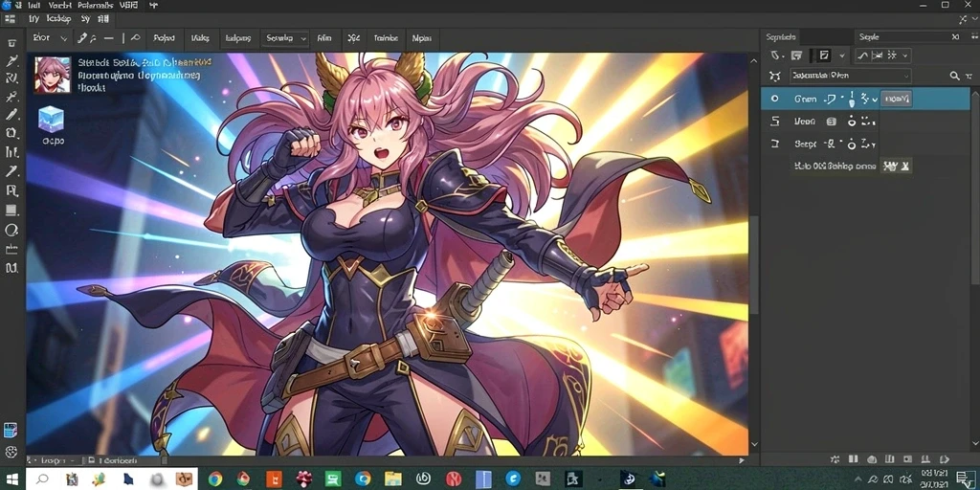Open the 'Style' tab in right panel

[x=869, y=37]
